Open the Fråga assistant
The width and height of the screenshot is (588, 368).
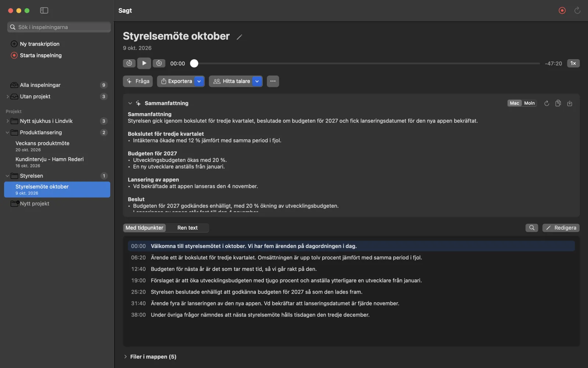pos(138,81)
